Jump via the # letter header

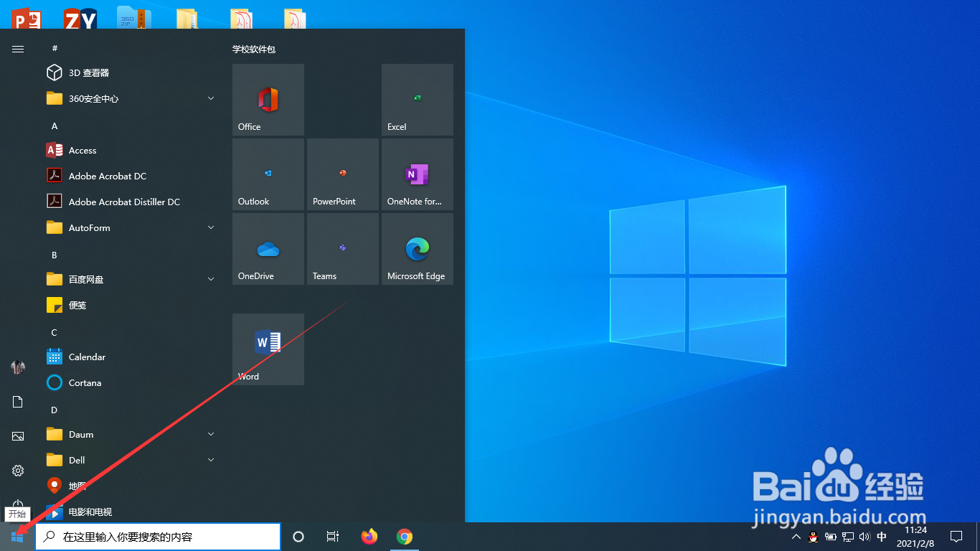(x=55, y=48)
